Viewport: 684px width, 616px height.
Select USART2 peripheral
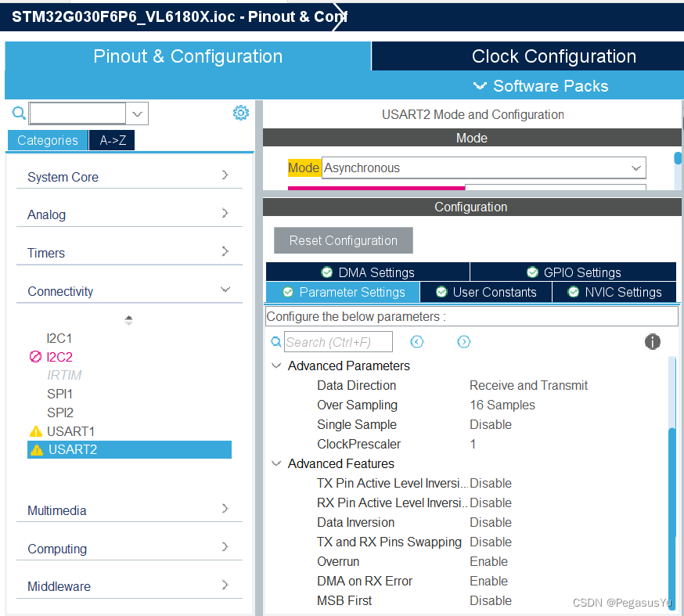[129, 450]
